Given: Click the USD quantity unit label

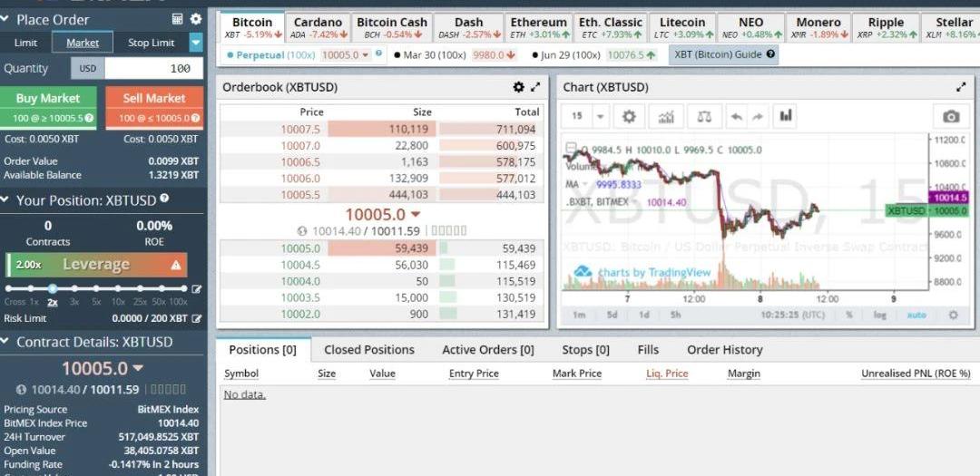Looking at the screenshot, I should point(87,68).
